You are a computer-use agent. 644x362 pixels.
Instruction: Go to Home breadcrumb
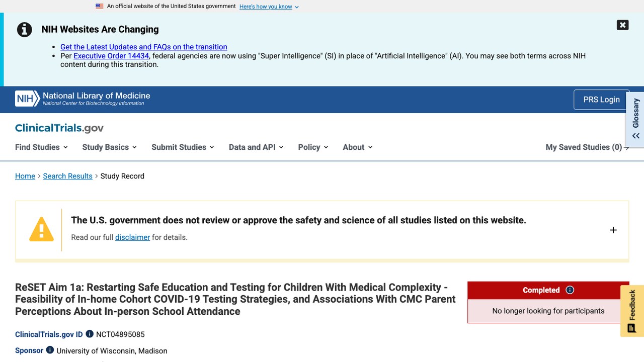tap(25, 176)
